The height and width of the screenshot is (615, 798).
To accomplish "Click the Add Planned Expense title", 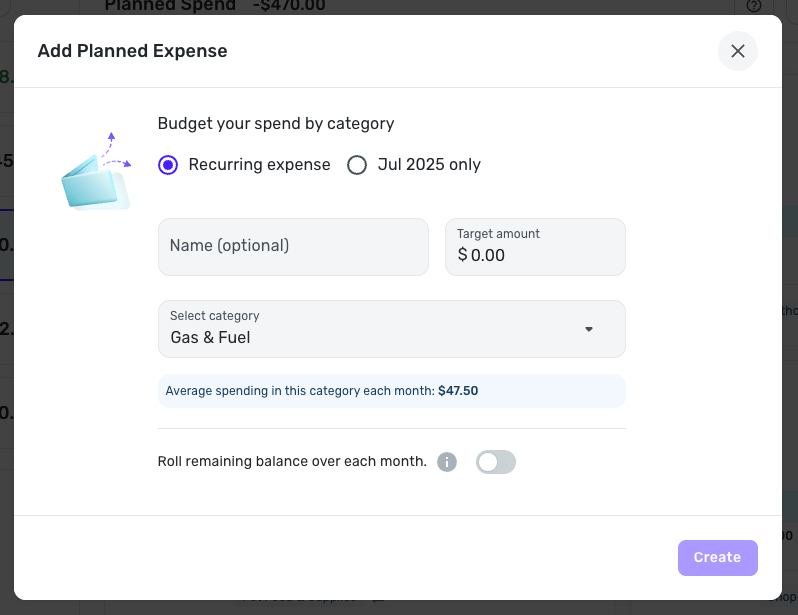I will tap(132, 51).
